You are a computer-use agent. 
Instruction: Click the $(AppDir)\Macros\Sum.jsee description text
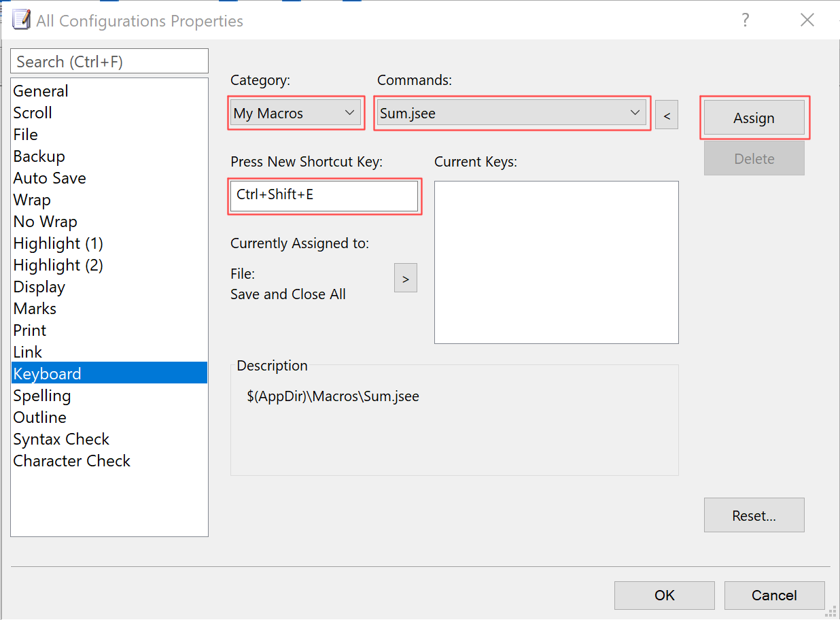[x=333, y=396]
